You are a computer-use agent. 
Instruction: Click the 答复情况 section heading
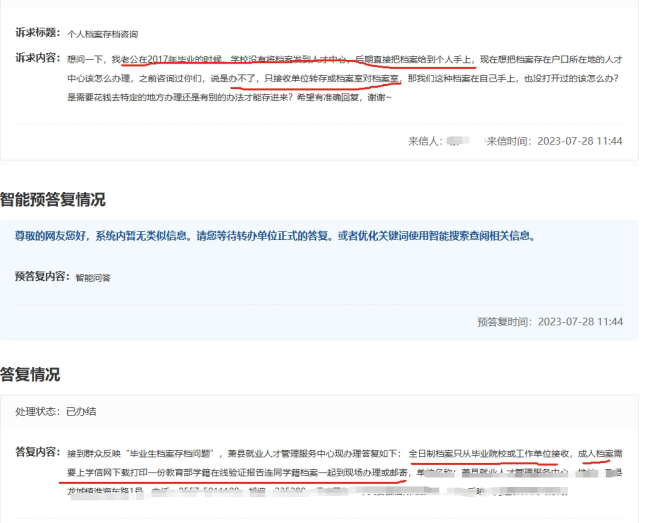[30, 375]
